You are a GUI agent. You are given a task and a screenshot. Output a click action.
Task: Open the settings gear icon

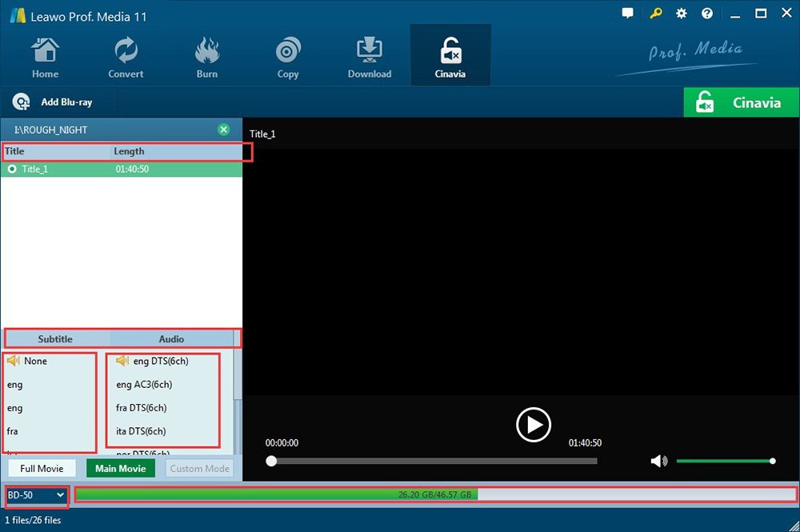click(x=681, y=14)
